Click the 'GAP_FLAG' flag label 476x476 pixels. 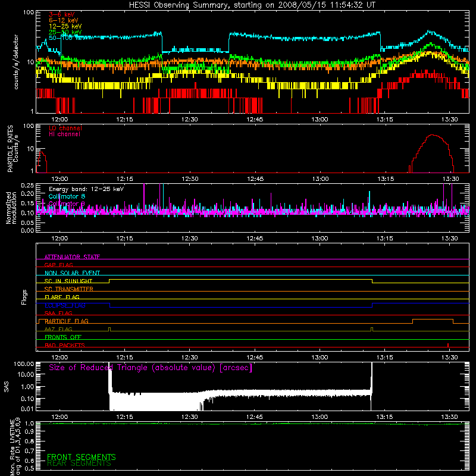click(x=58, y=265)
